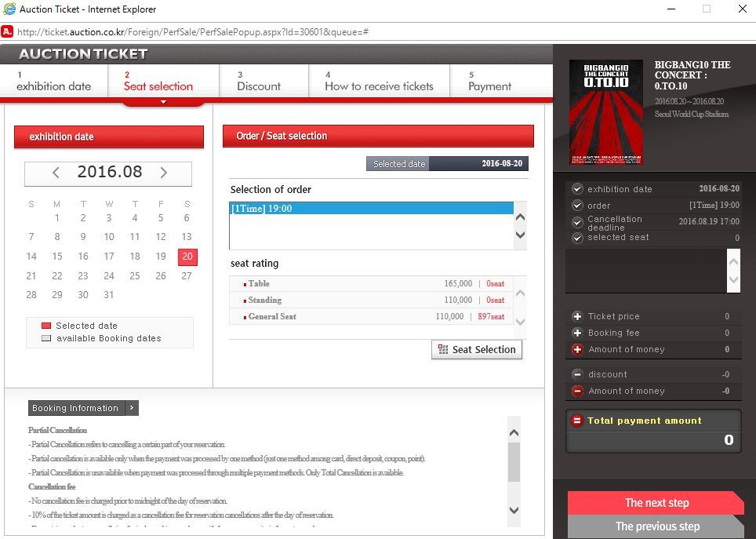Screen dimensions: 756x539
Task: Click plus icon next to Ticket price
Action: click(577, 316)
